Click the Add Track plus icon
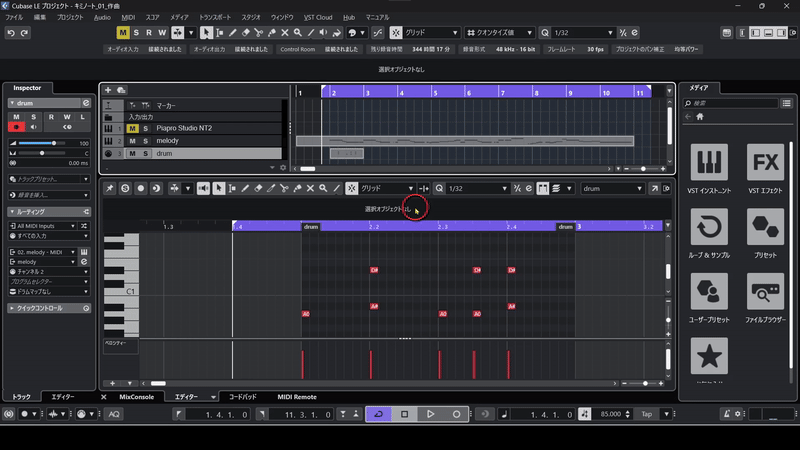The height and width of the screenshot is (450, 800). 108,90
